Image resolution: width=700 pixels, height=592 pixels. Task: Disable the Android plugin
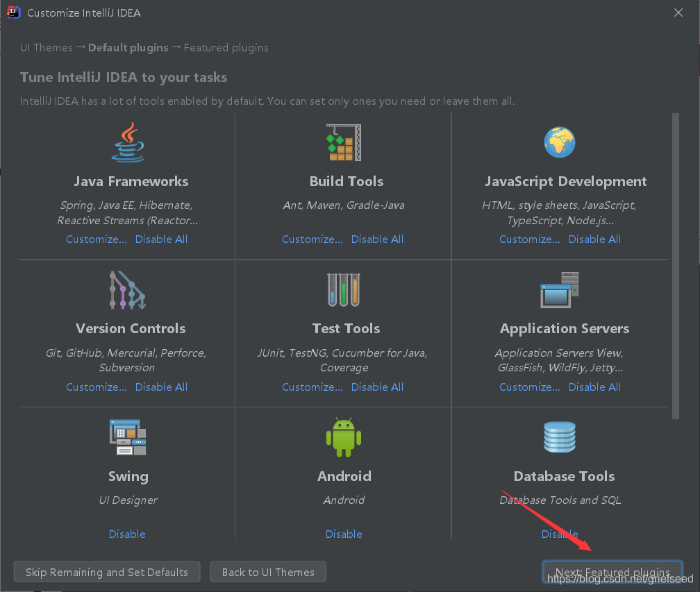click(x=344, y=534)
